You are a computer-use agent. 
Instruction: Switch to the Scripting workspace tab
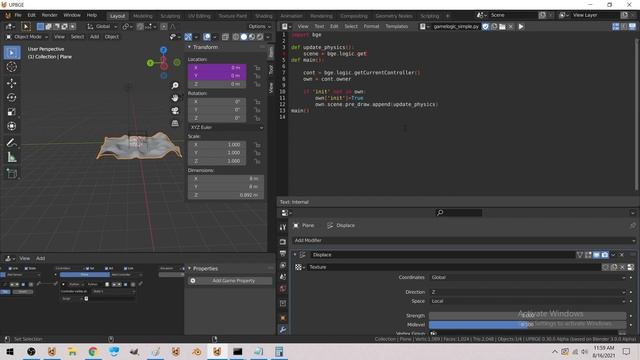(x=429, y=16)
